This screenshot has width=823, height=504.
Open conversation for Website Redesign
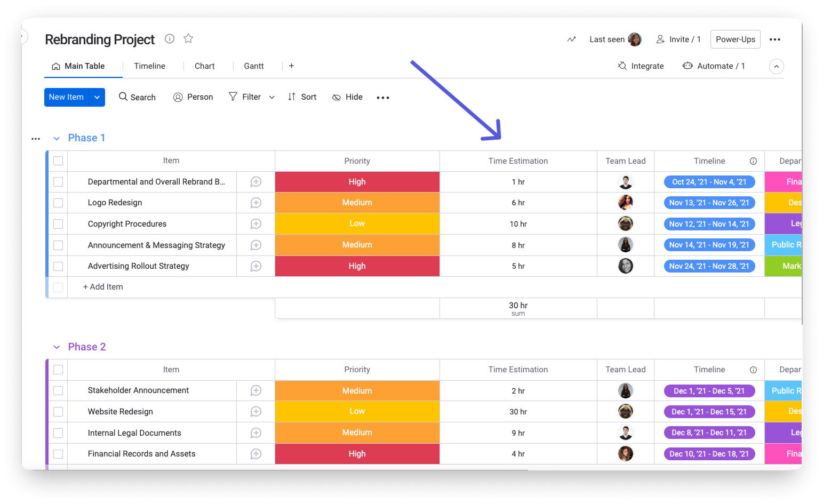click(256, 412)
